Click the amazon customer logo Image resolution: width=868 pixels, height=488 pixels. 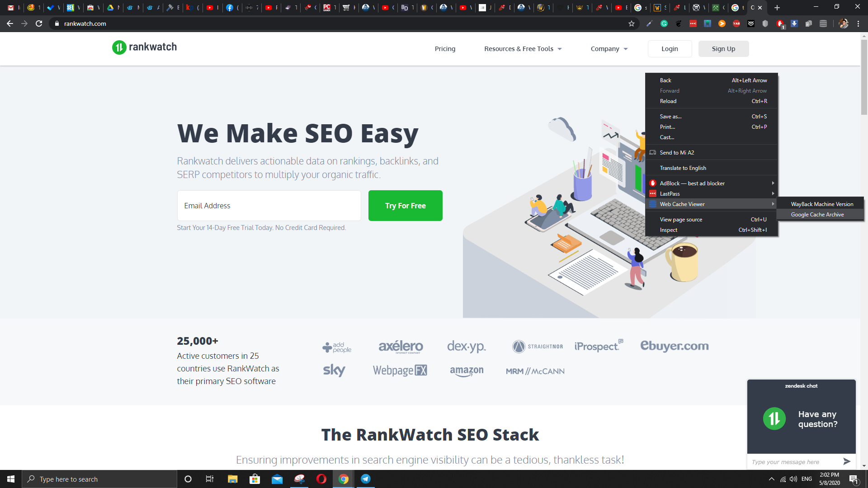point(467,371)
